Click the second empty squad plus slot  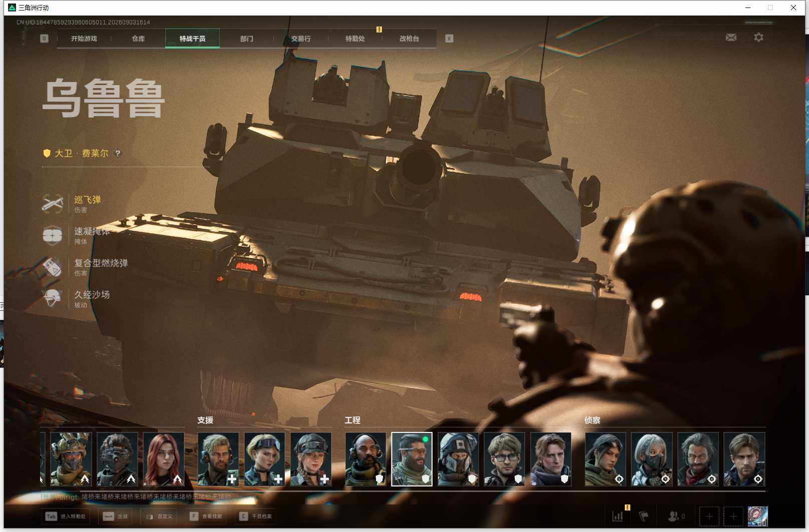(733, 516)
